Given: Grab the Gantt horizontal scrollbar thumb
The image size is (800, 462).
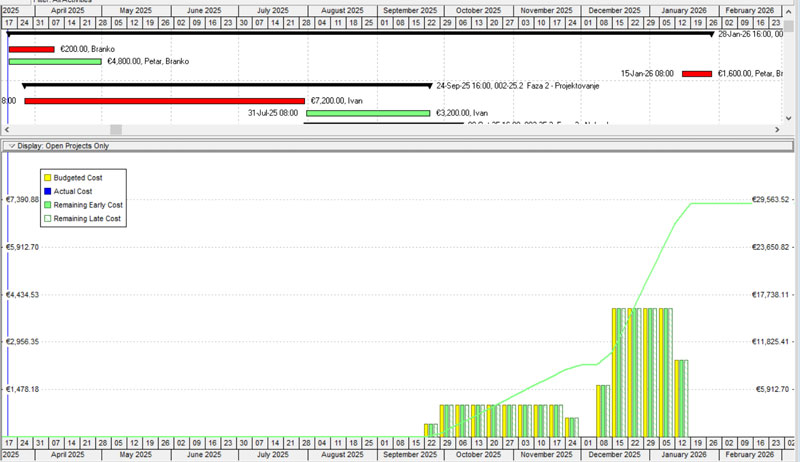Looking at the screenshot, I should (116, 130).
